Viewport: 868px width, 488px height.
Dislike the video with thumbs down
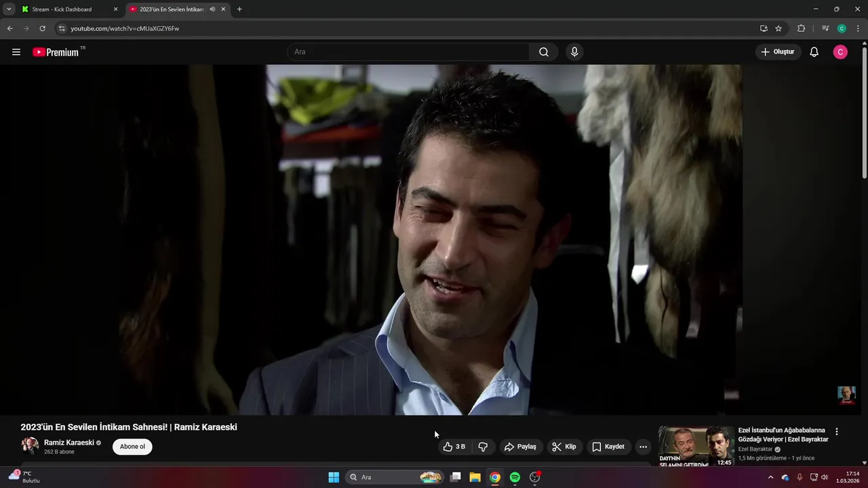[x=483, y=447]
